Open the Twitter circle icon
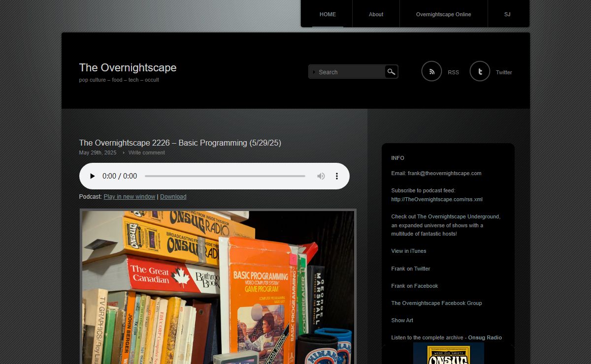 point(480,71)
